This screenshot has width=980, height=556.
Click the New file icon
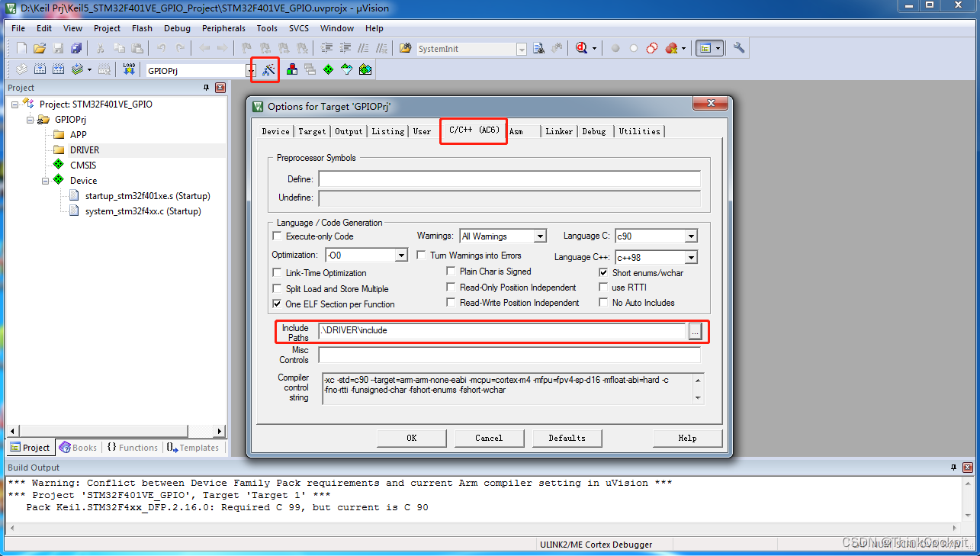point(21,48)
